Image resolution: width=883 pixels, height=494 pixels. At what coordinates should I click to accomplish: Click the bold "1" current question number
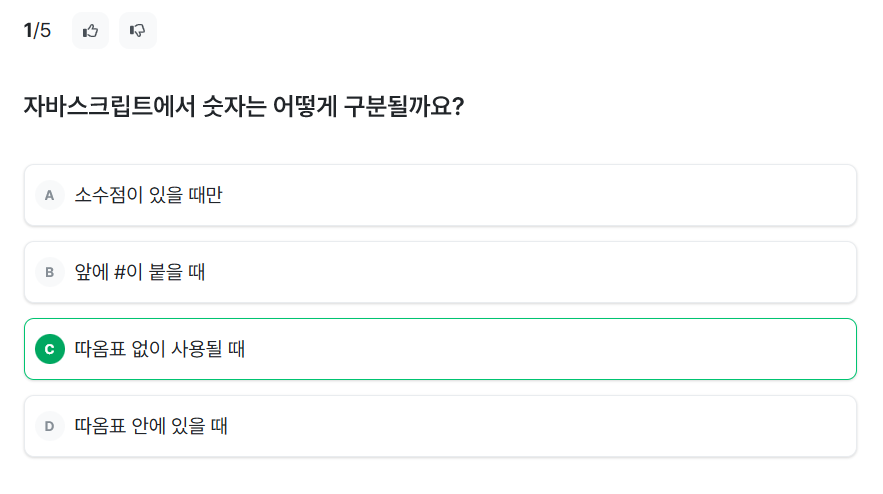click(x=28, y=31)
